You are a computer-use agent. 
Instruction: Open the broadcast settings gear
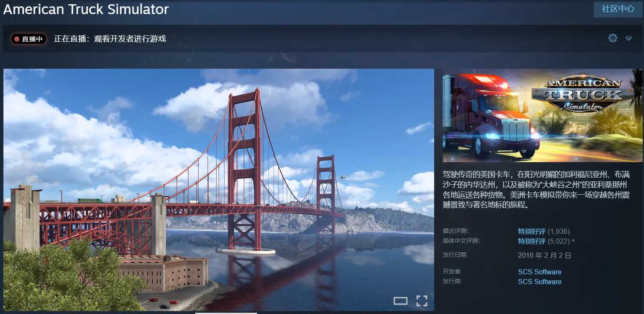(x=613, y=38)
